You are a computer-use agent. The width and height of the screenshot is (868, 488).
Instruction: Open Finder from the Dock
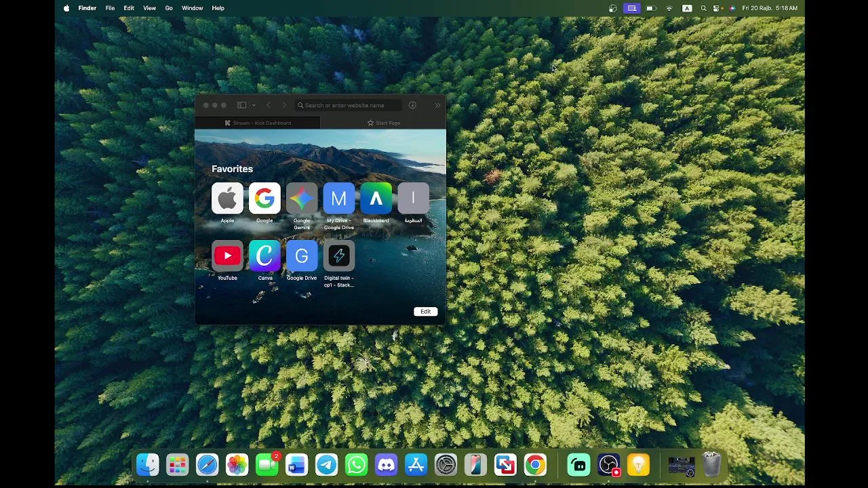(148, 465)
